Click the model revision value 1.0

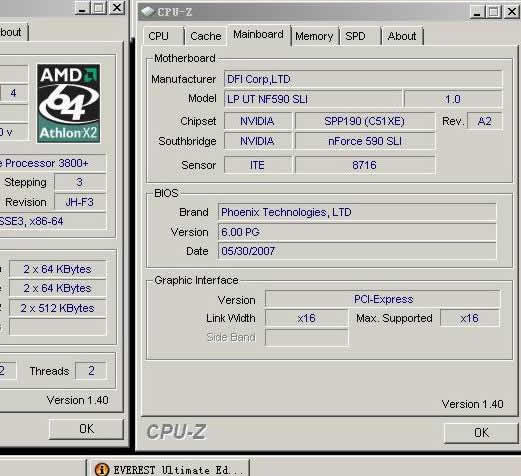point(453,99)
